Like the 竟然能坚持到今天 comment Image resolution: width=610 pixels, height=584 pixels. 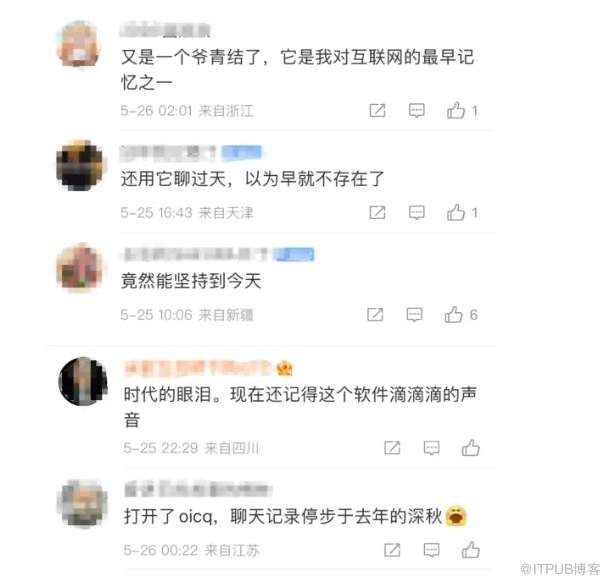pyautogui.click(x=454, y=315)
